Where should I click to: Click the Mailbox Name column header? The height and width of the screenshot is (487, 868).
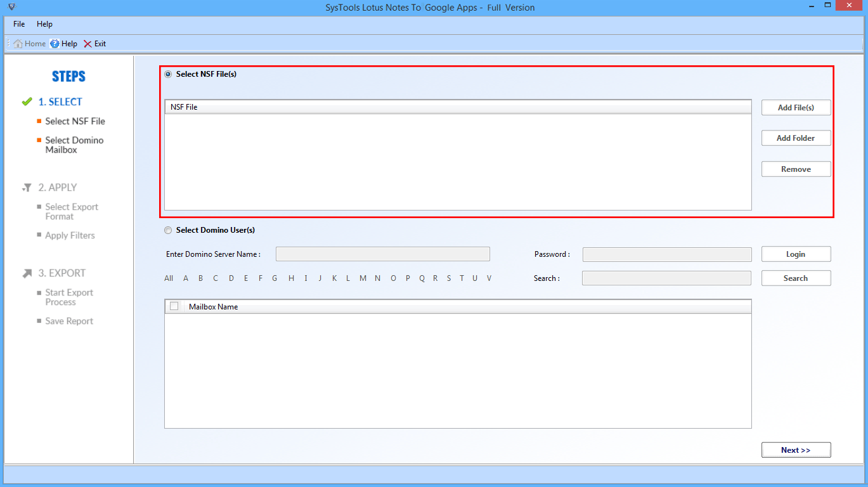click(x=467, y=306)
